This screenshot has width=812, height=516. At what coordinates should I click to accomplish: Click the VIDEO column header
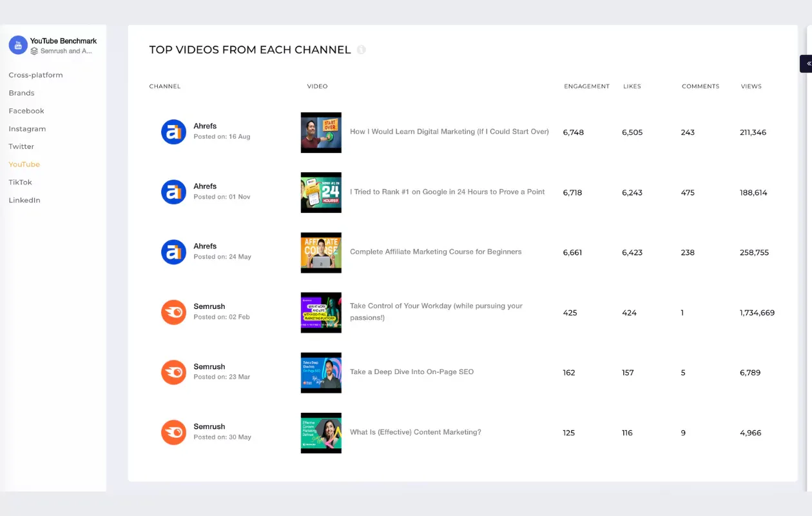(x=317, y=86)
